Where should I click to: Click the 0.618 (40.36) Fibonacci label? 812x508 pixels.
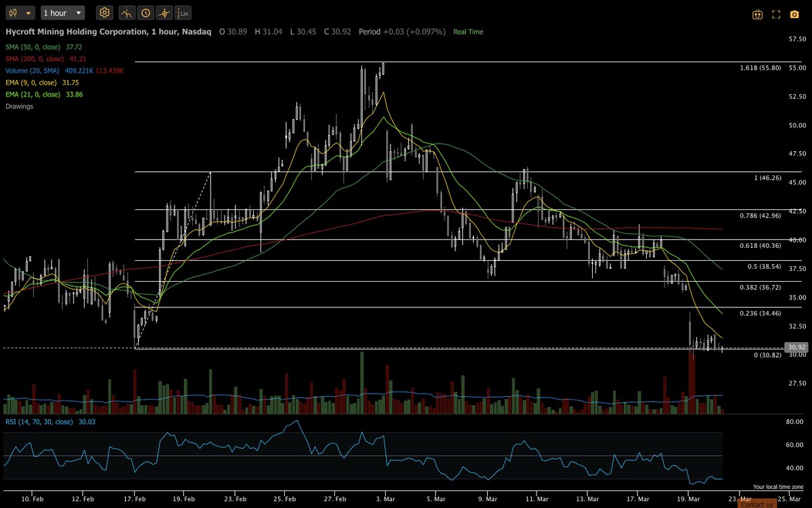[x=760, y=245]
